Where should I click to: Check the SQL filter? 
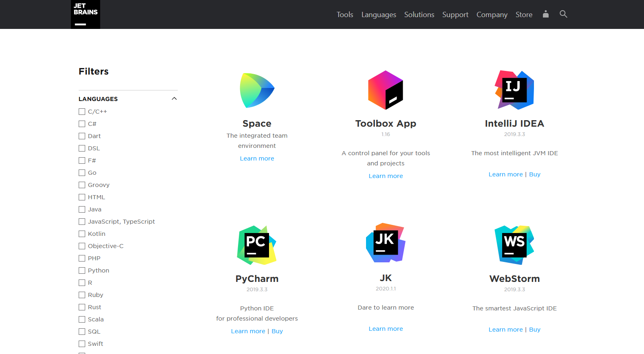[82, 332]
